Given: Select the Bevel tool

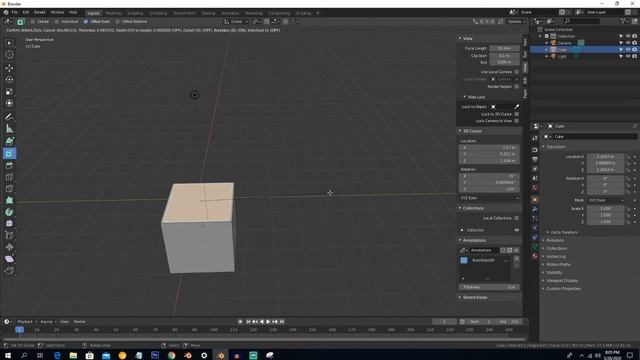Looking at the screenshot, I should tap(9, 165).
